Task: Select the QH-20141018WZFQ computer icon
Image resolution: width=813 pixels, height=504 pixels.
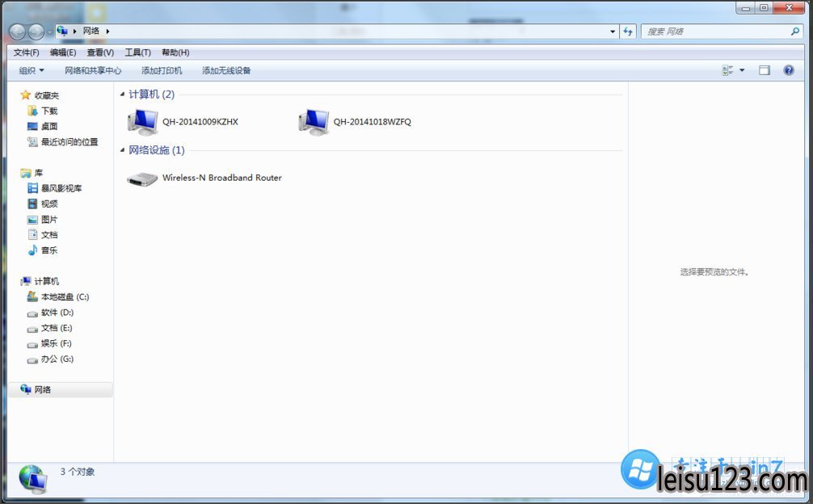Action: pos(314,122)
